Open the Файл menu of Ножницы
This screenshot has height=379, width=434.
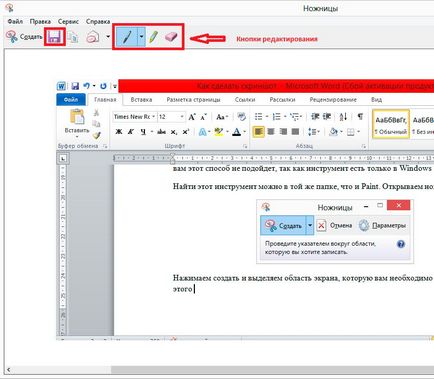(x=15, y=21)
